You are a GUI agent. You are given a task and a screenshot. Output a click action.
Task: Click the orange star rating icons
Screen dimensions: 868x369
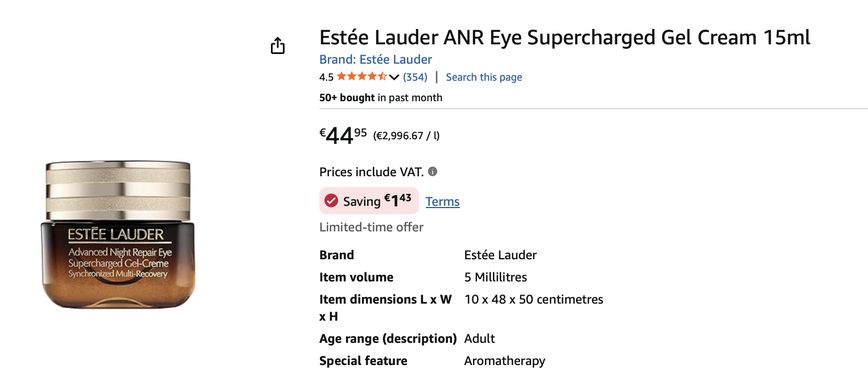[x=361, y=77]
